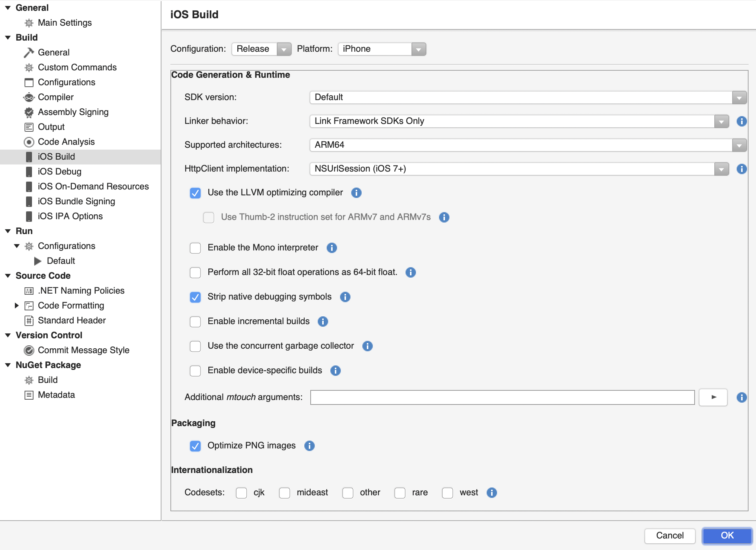Click the Code Analysis target icon
The image size is (756, 550).
[x=29, y=142]
